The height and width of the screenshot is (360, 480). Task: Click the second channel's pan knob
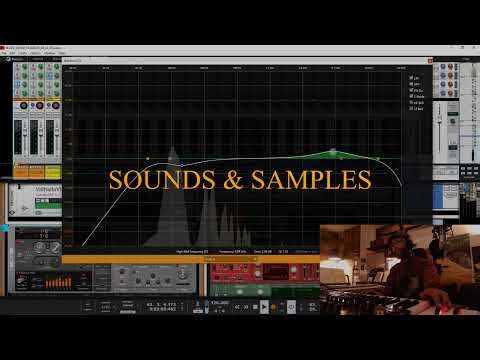point(40,106)
